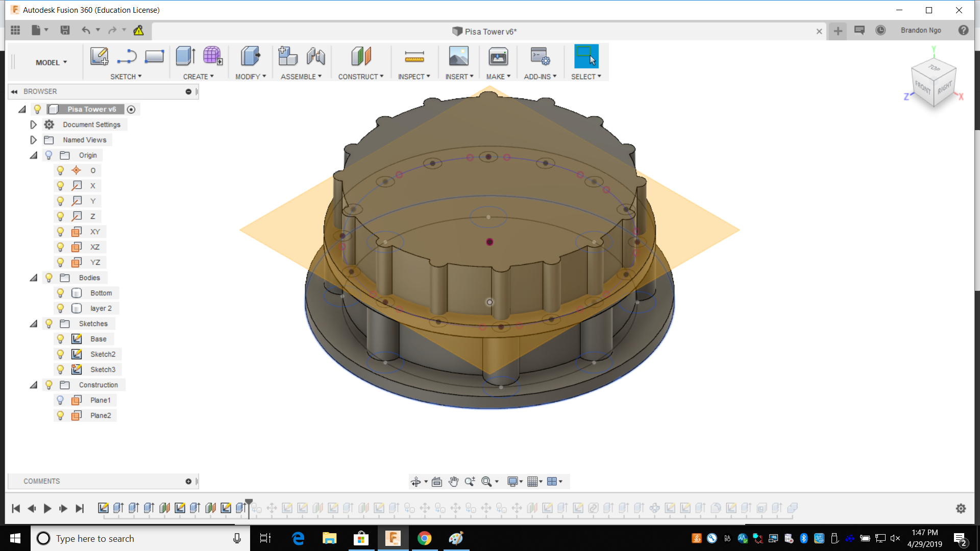Click the Measure inspect tool
Viewport: 980px width, 551px height.
pyautogui.click(x=414, y=57)
